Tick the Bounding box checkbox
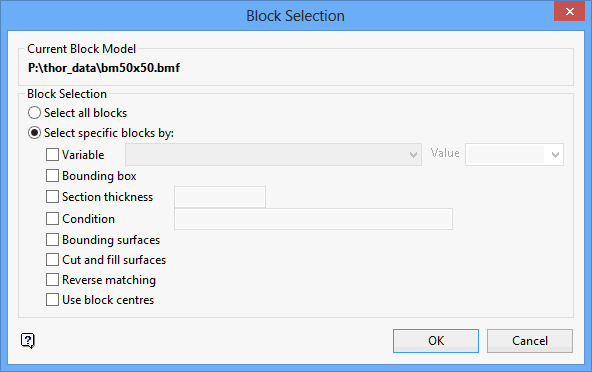Screen dimensions: 592x372 [x=52, y=176]
